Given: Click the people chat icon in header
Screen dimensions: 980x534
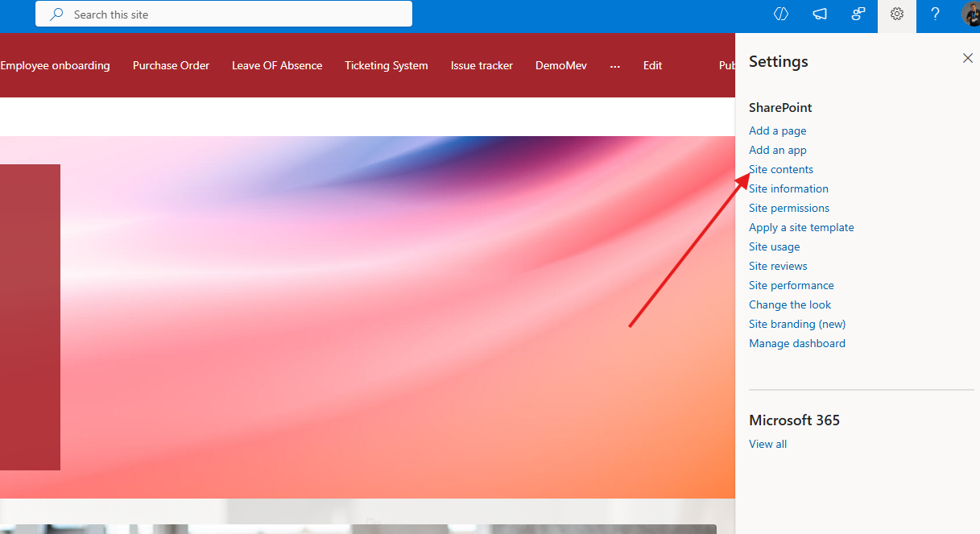Looking at the screenshot, I should [858, 14].
